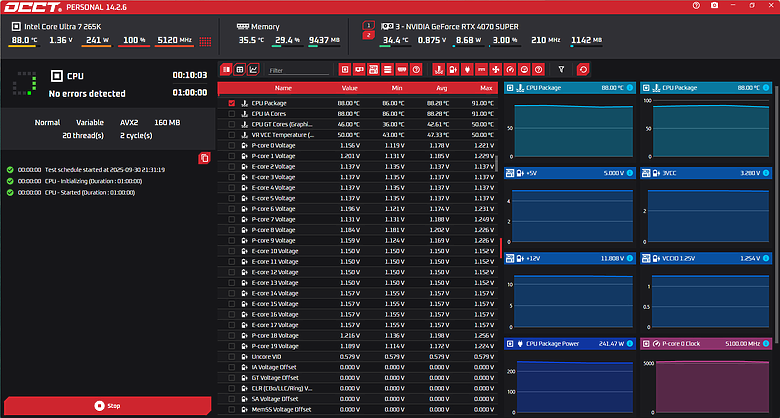Switch to graph view icon in monitoring toolbar

[253, 70]
